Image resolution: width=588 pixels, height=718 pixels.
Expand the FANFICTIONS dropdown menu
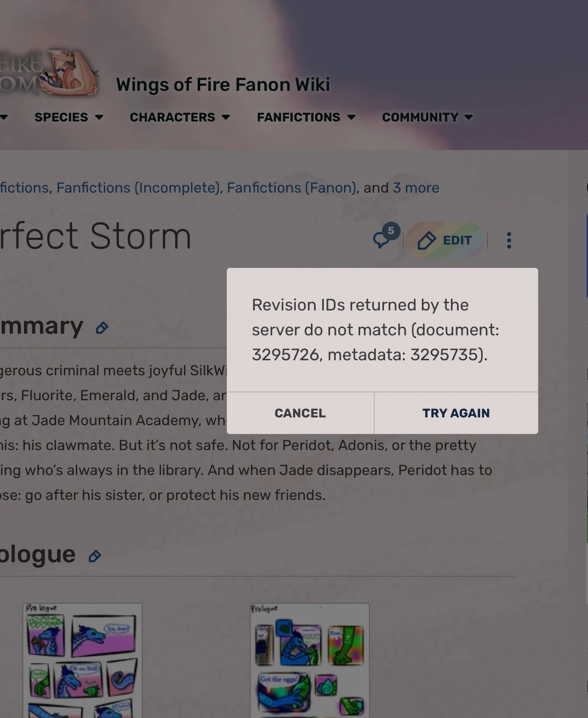click(x=306, y=117)
